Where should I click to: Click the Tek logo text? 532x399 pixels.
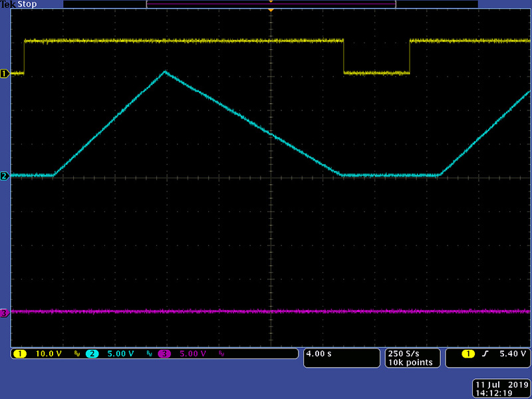point(8,5)
